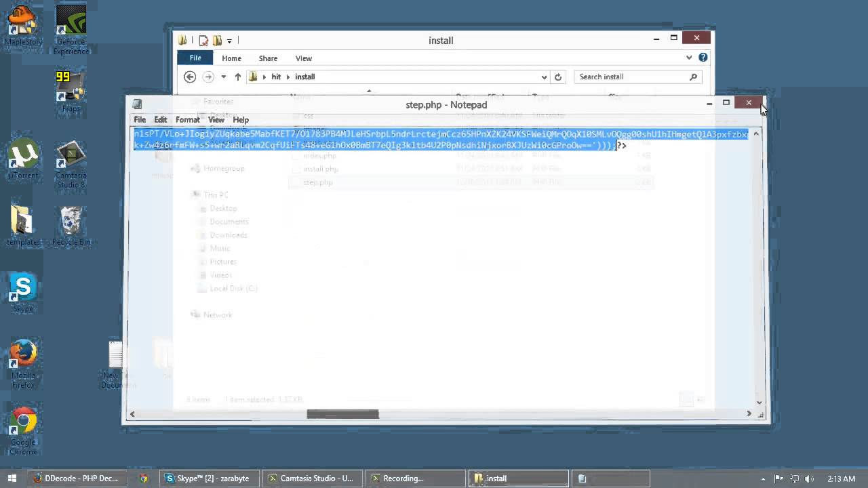Click the up arrow of Notepad's vertical scrollbar

[756, 134]
